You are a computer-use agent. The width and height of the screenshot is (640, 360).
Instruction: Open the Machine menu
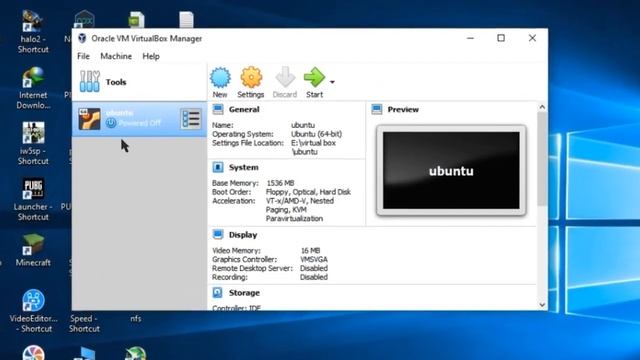pyautogui.click(x=116, y=56)
